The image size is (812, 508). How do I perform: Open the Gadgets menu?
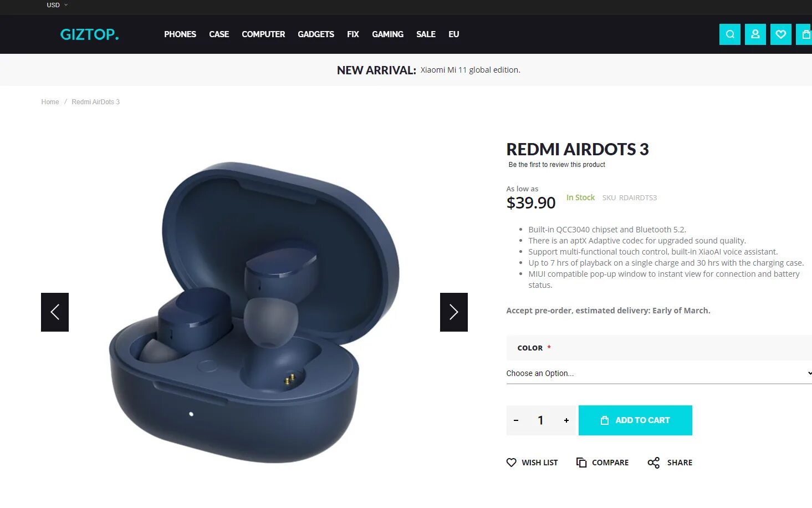[316, 34]
